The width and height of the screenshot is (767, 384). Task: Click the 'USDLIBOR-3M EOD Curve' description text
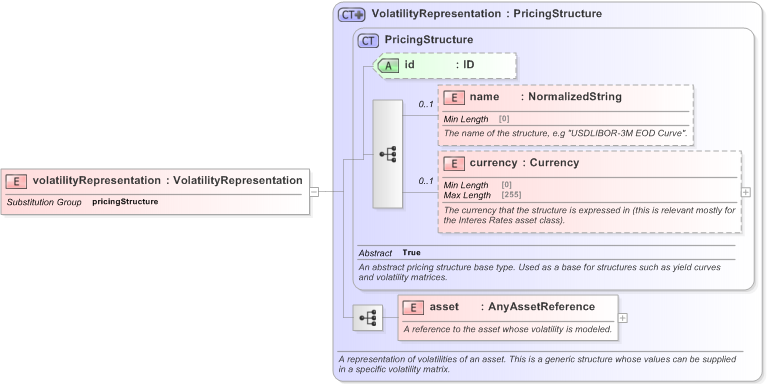(x=565, y=133)
